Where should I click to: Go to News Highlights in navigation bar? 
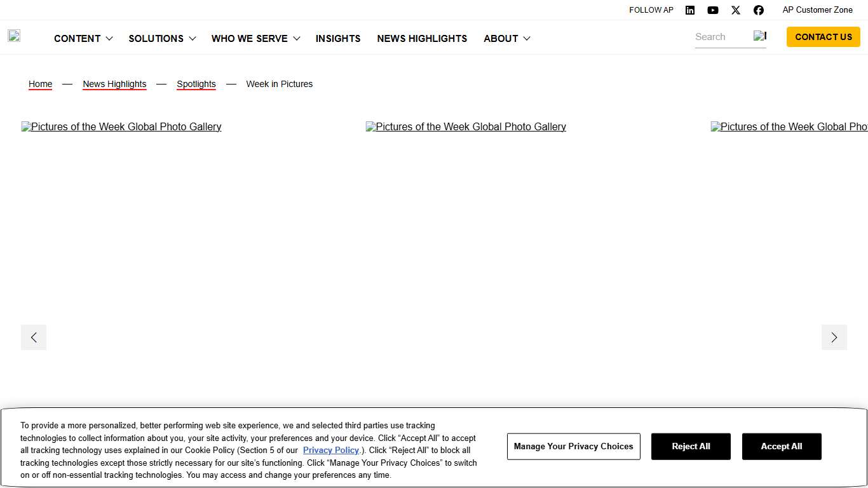(422, 39)
